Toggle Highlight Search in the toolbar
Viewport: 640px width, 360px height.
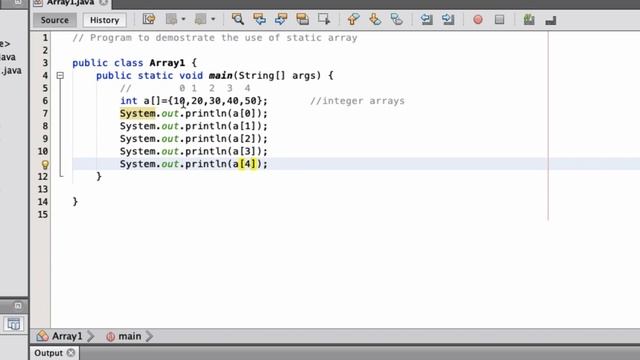click(x=302, y=19)
